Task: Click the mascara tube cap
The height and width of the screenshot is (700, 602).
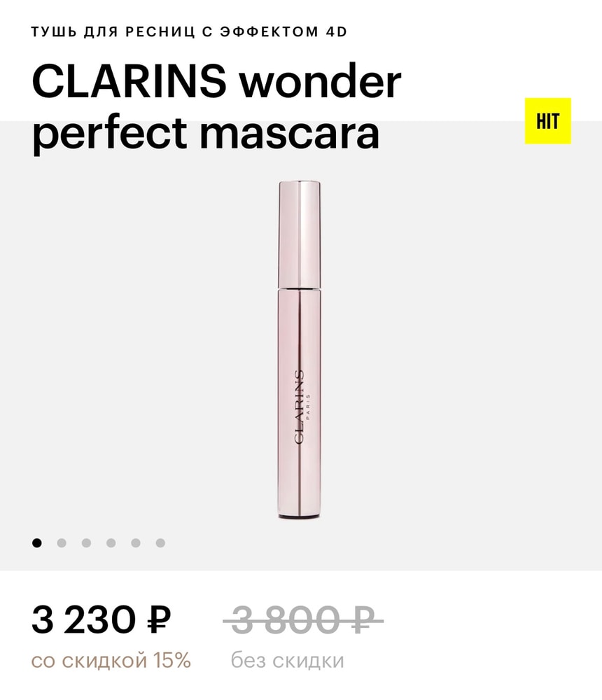Action: coord(299,234)
